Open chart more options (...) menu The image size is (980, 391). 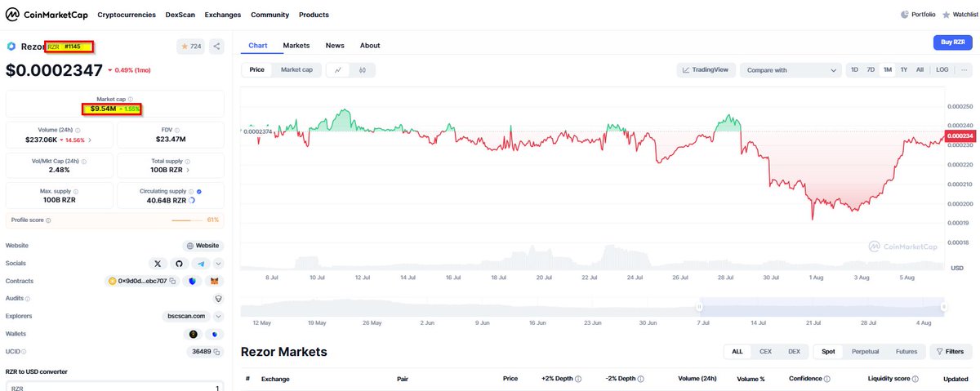[964, 70]
